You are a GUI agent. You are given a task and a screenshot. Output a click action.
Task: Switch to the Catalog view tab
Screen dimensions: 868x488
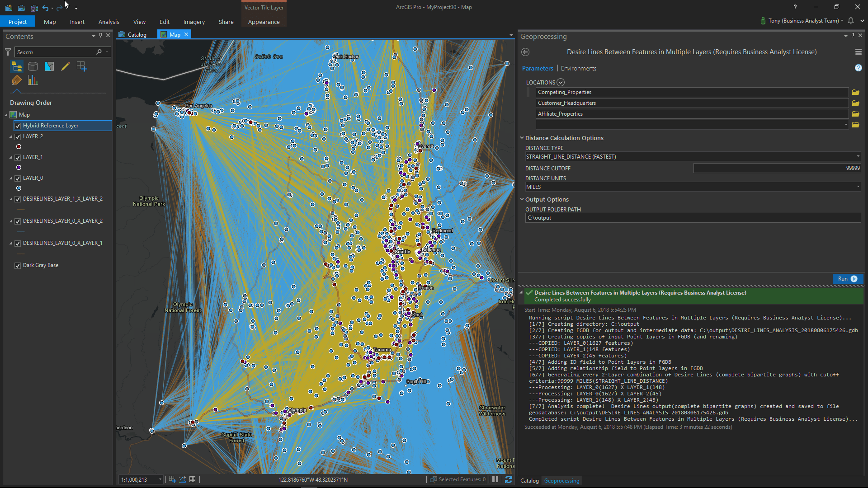(132, 34)
